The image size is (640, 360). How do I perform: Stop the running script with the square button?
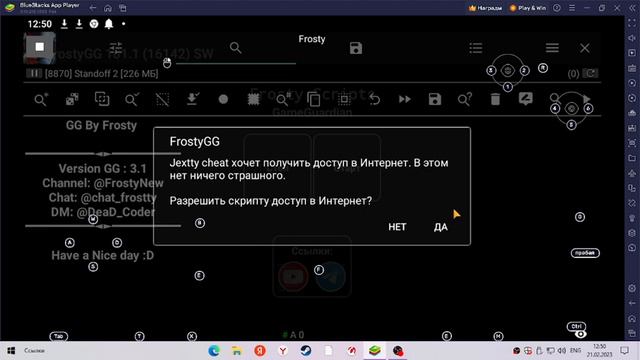pyautogui.click(x=40, y=47)
